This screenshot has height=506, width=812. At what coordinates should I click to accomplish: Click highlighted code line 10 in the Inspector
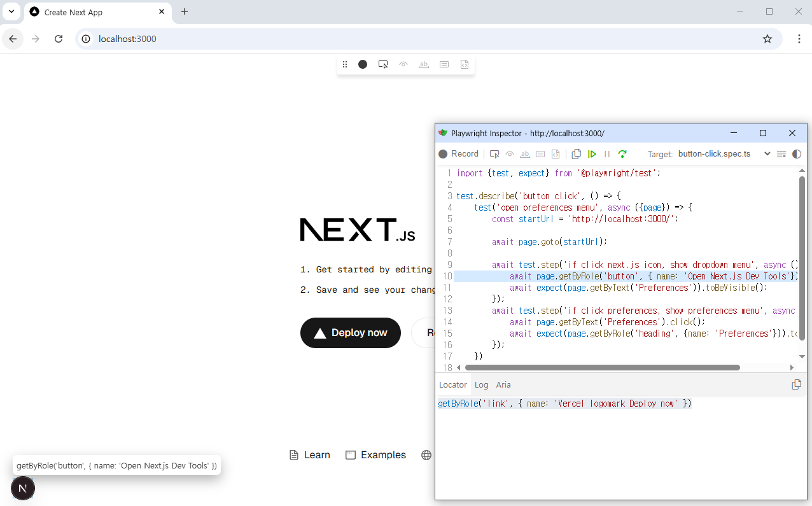point(626,276)
